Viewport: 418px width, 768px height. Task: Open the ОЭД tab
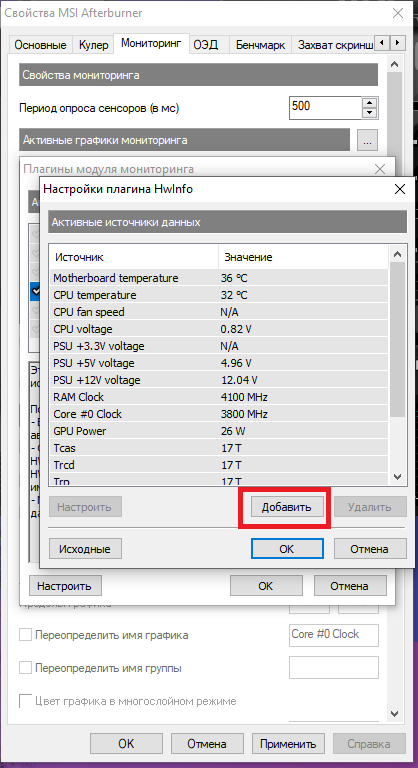[206, 45]
